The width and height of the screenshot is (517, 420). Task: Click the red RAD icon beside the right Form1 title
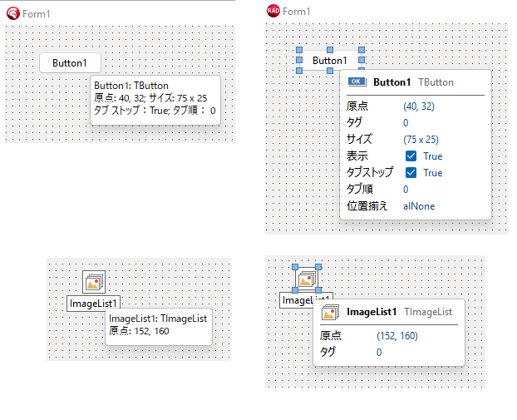pyautogui.click(x=273, y=11)
